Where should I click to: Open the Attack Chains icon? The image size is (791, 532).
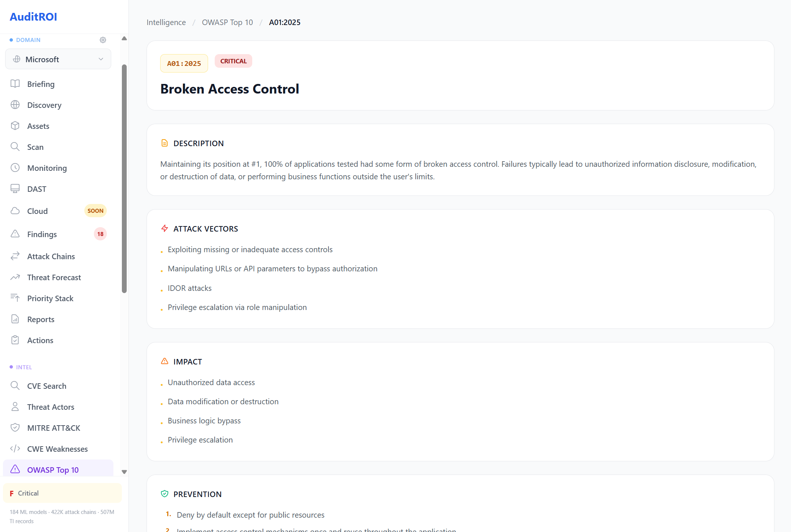click(x=15, y=256)
